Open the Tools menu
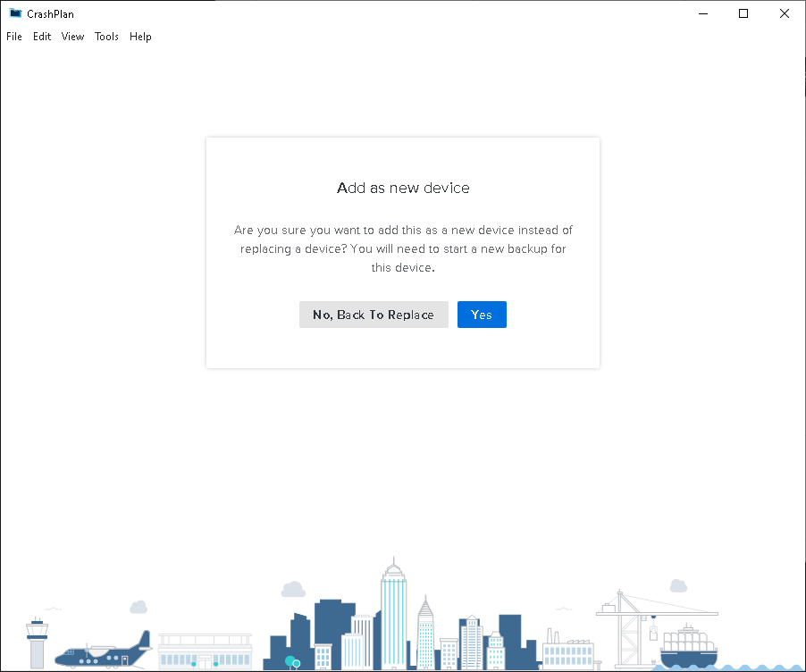The height and width of the screenshot is (672, 806). click(x=105, y=37)
